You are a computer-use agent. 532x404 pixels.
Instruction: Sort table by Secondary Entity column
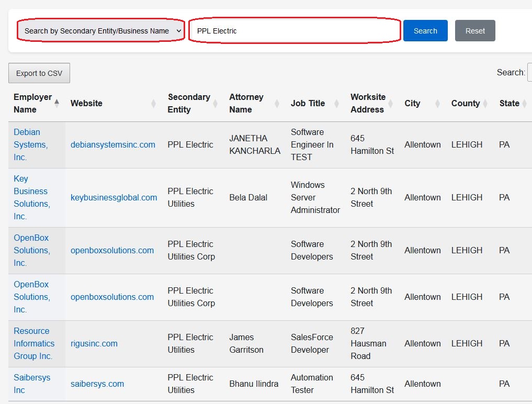(x=193, y=103)
